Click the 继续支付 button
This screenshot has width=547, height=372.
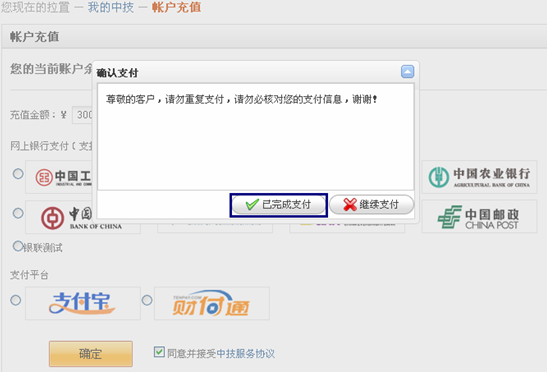pos(372,204)
